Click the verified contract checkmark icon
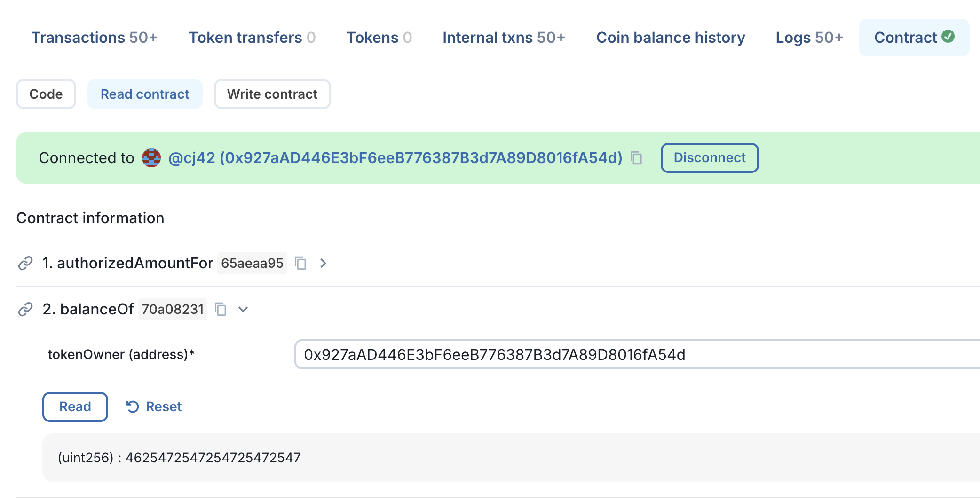The height and width of the screenshot is (499, 980). tap(948, 36)
